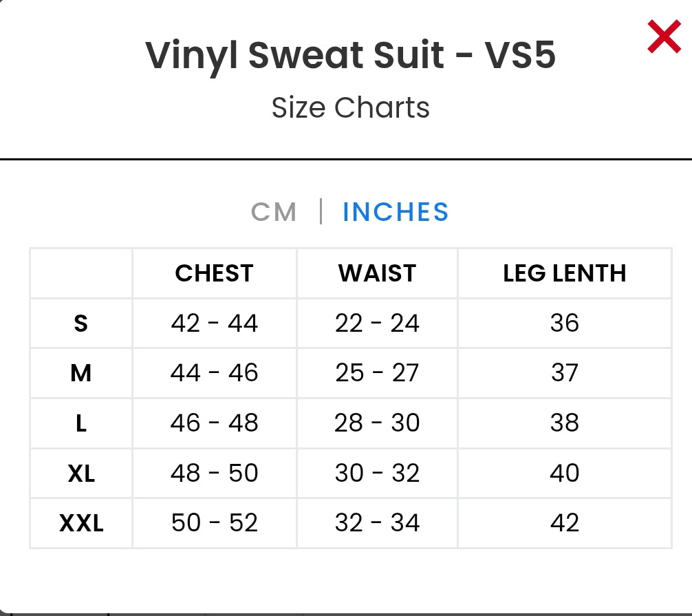Close the size chart popup
Image resolution: width=692 pixels, height=616 pixels.
pos(664,37)
